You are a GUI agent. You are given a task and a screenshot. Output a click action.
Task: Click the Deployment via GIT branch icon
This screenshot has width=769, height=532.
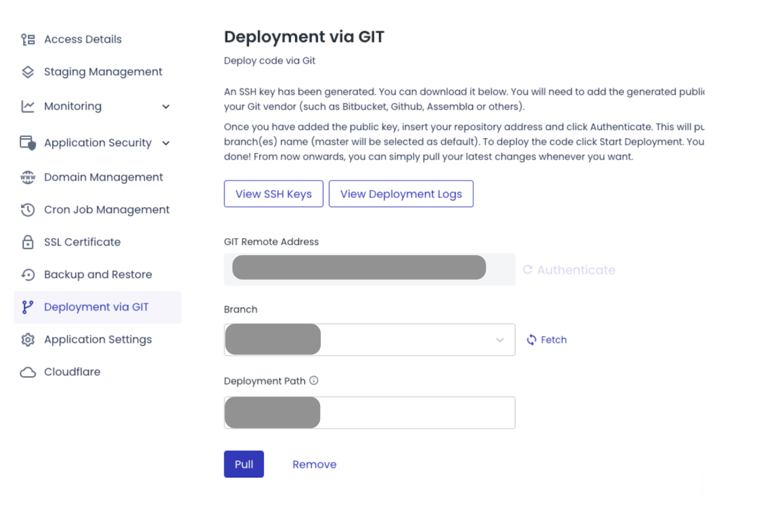point(28,307)
